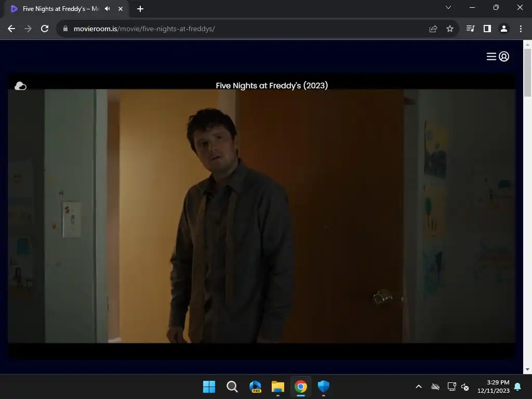
Task: Go back to the previous page
Action: [x=11, y=29]
